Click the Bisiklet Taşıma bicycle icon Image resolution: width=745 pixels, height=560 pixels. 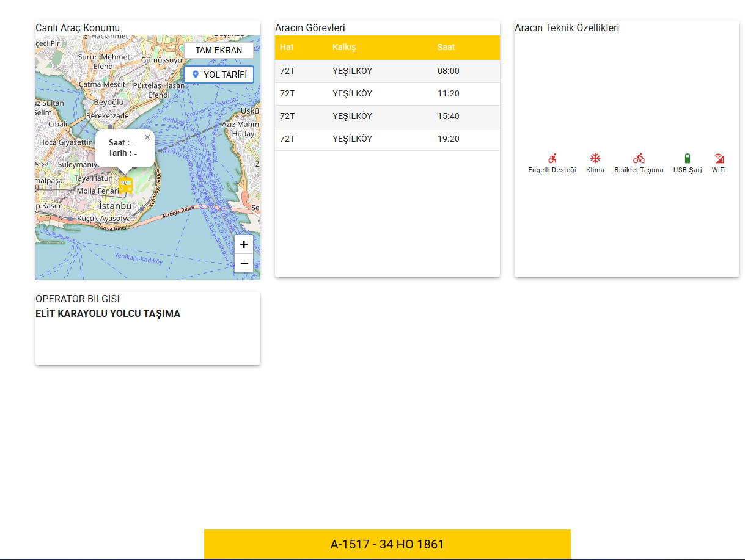tap(639, 158)
